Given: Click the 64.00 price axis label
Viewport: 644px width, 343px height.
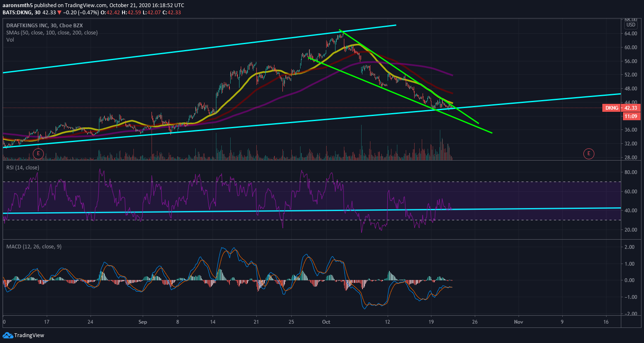Looking at the screenshot, I should (631, 34).
